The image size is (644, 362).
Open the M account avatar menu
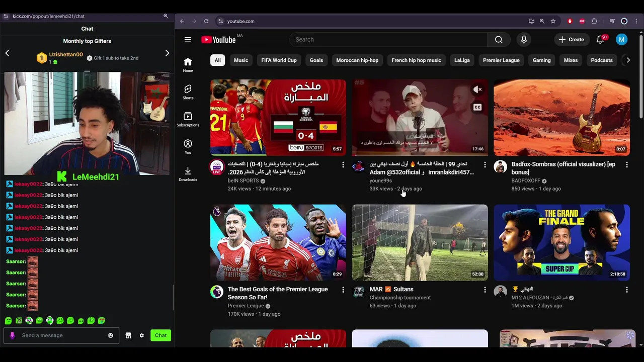tap(622, 40)
